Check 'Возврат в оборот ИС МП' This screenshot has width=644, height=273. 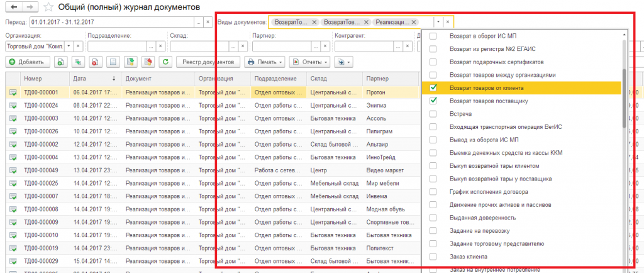pos(433,36)
